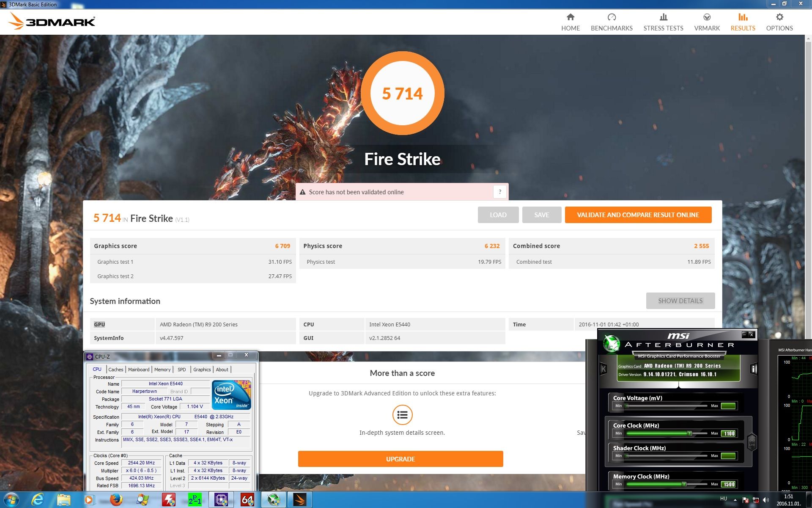Open Kombustor via Afterburner K icon

coord(604,369)
